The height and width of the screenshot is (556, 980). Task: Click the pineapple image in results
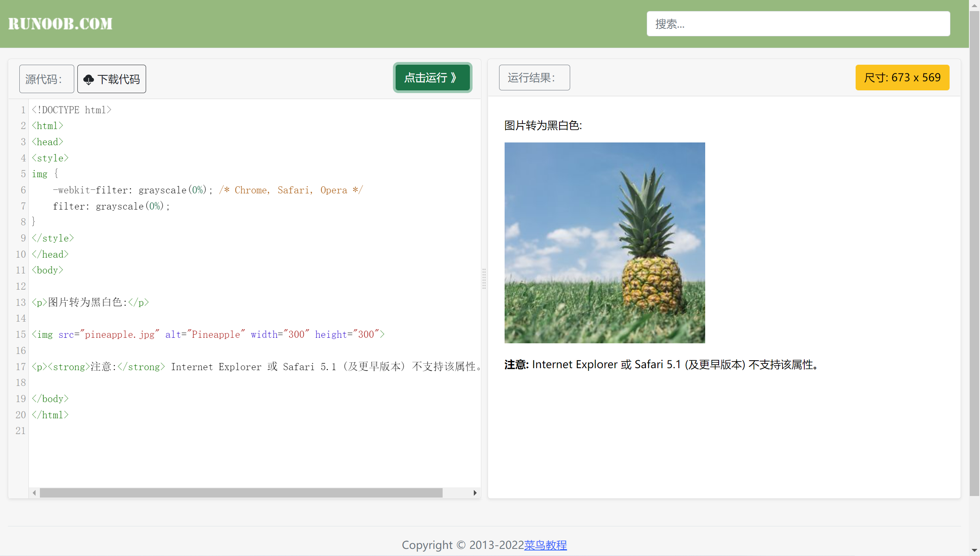click(x=605, y=243)
